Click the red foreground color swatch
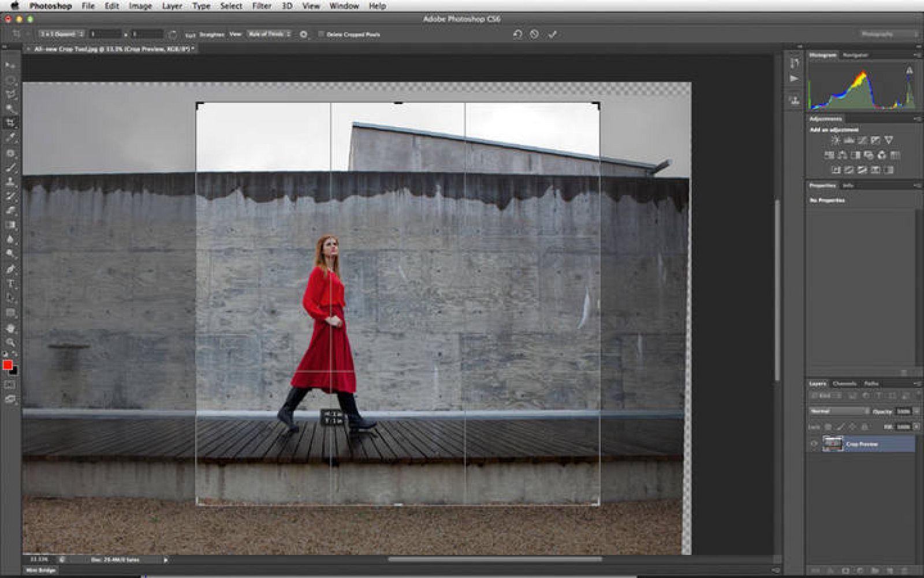Screen dimensions: 924x578 tap(8, 365)
